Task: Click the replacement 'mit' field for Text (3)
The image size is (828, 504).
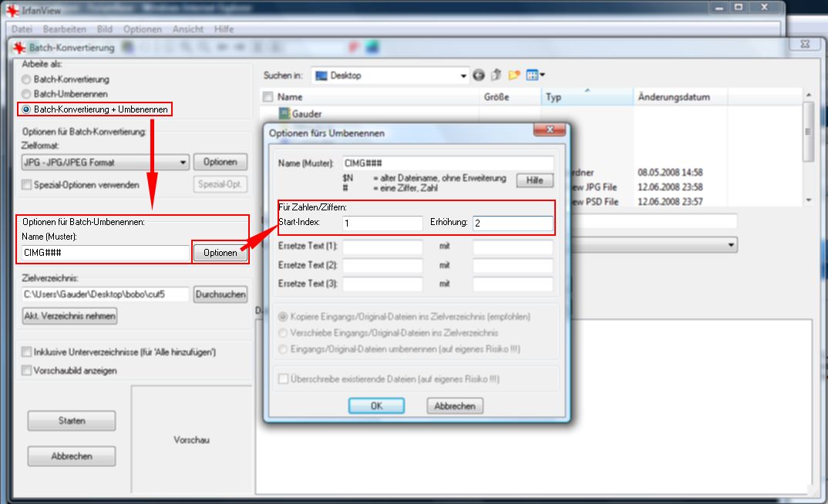Action: [x=513, y=284]
